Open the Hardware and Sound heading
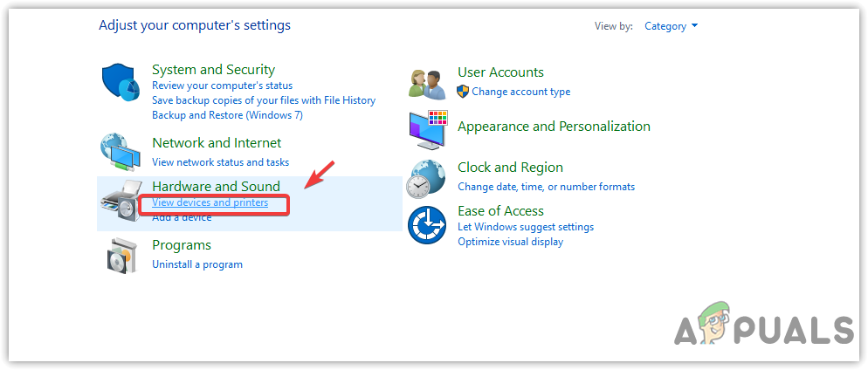The width and height of the screenshot is (868, 370). tap(216, 186)
